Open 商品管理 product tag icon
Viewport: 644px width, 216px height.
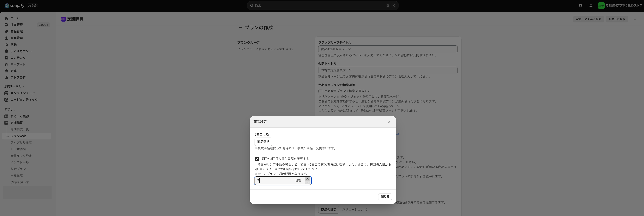[6, 31]
